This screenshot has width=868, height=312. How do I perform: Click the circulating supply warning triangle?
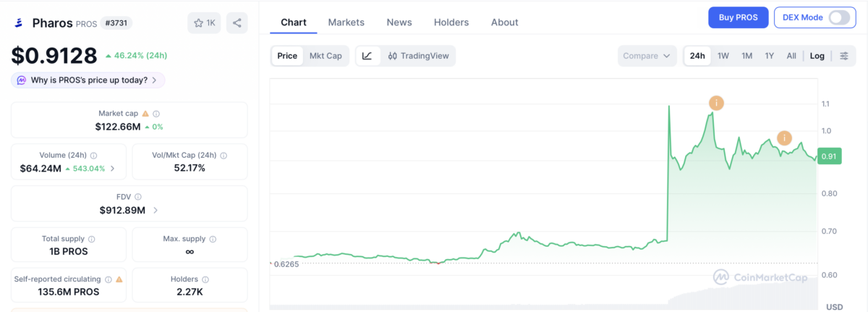tap(119, 279)
